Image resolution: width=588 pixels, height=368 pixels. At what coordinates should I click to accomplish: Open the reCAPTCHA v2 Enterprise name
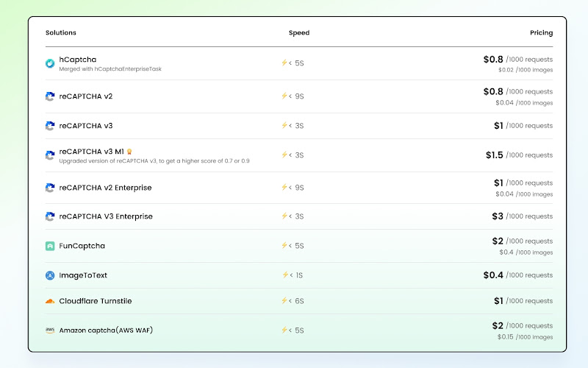(105, 188)
